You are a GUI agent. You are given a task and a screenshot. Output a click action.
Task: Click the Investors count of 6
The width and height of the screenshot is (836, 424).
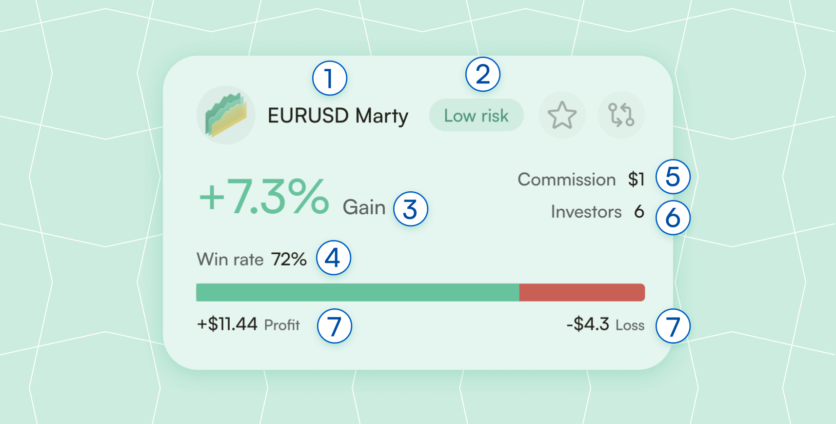tap(639, 212)
